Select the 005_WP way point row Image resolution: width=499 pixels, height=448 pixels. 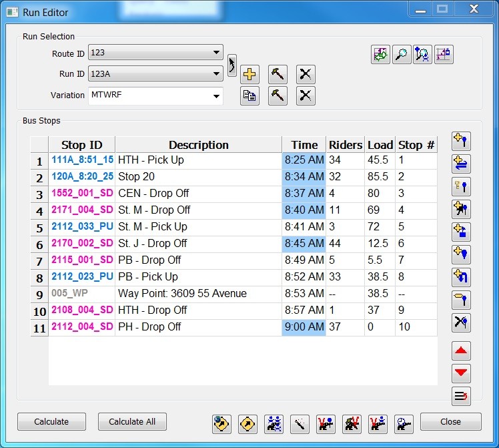[234, 293]
